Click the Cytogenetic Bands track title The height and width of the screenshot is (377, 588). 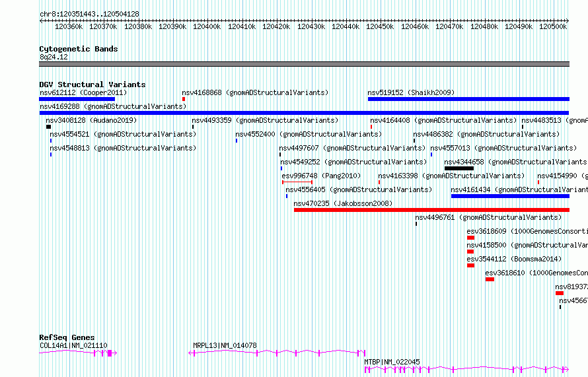79,49
